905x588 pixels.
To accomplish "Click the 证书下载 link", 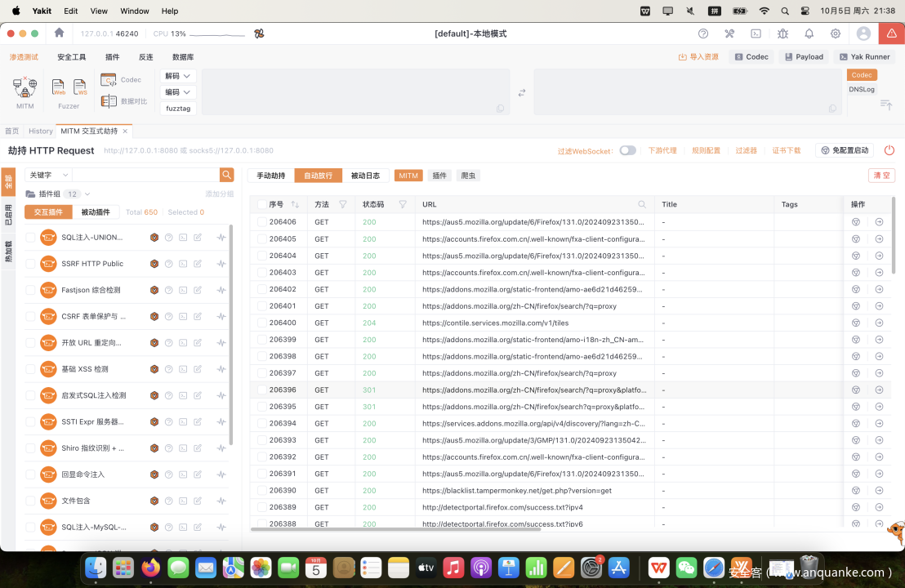I will pyautogui.click(x=787, y=151).
